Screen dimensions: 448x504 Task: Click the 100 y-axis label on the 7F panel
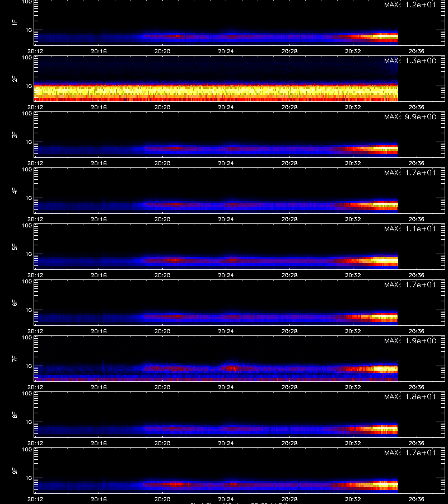coord(27,338)
